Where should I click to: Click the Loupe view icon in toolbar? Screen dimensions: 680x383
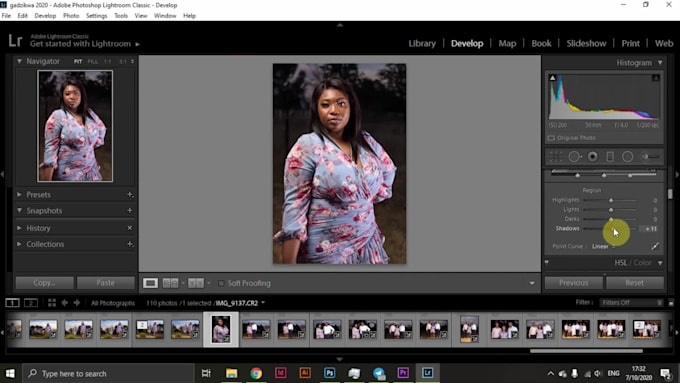150,283
